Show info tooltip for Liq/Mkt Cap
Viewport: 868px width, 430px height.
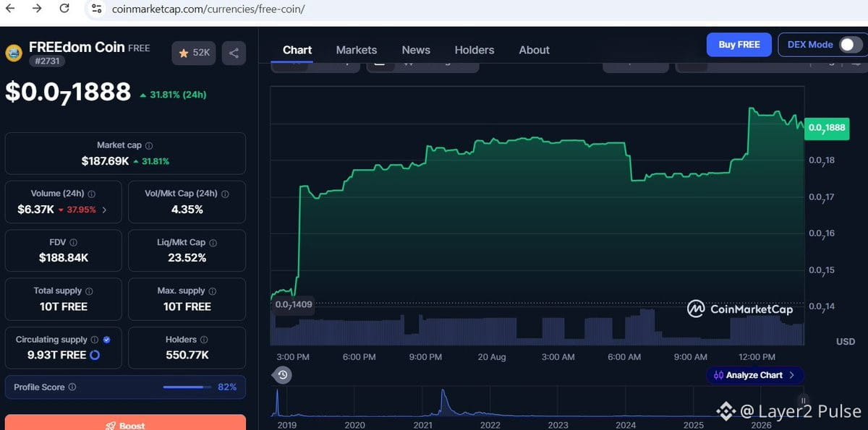(213, 242)
